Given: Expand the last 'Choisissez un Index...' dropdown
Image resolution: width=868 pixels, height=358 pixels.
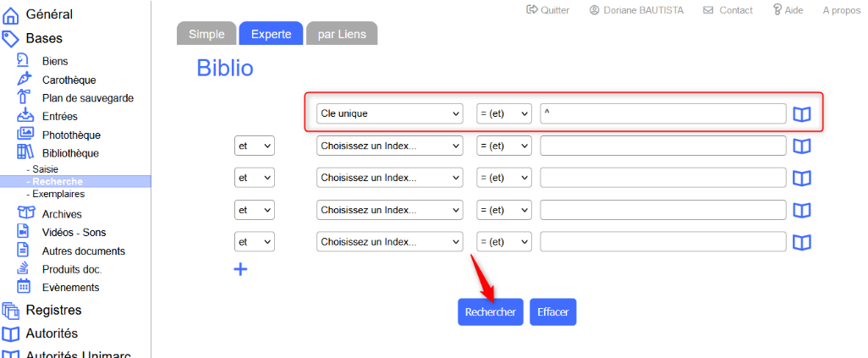Looking at the screenshot, I should pyautogui.click(x=389, y=242).
